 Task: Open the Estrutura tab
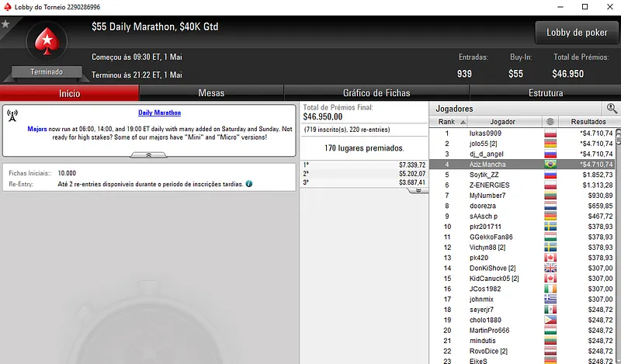(546, 93)
